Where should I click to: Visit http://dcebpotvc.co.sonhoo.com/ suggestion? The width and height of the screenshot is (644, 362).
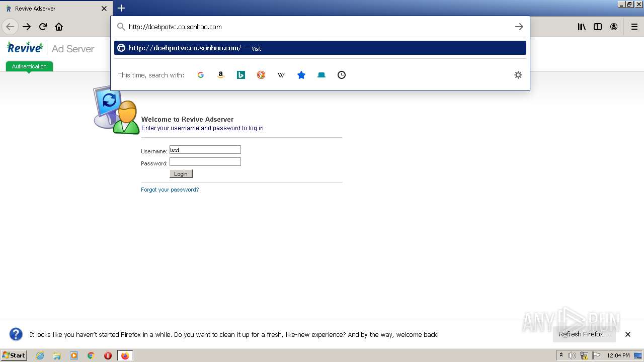[x=320, y=48]
